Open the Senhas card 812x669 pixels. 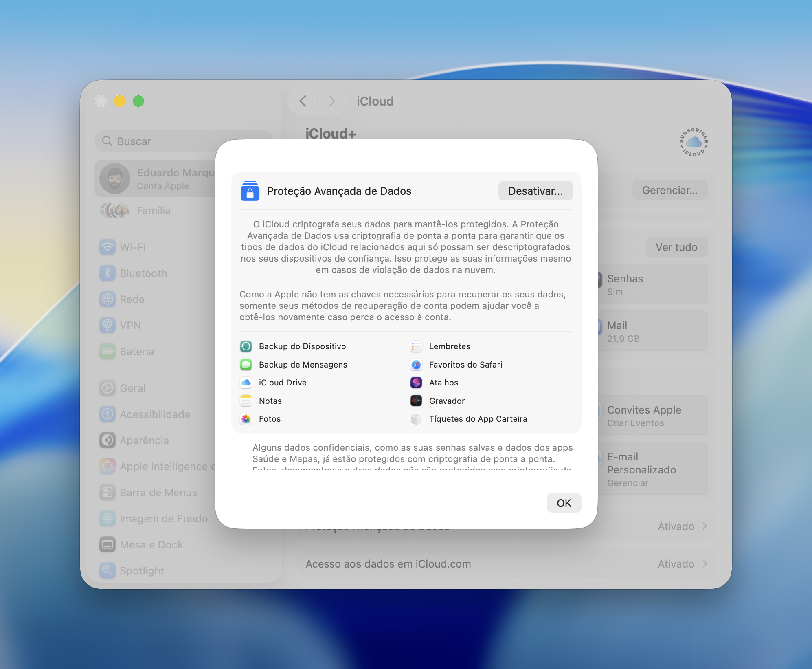click(652, 284)
